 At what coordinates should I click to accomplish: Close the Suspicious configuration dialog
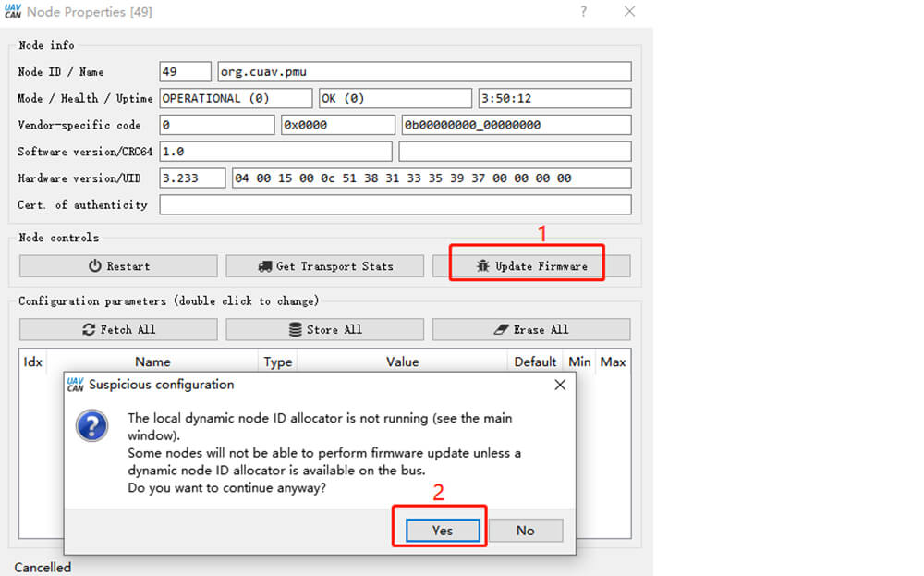[559, 385]
